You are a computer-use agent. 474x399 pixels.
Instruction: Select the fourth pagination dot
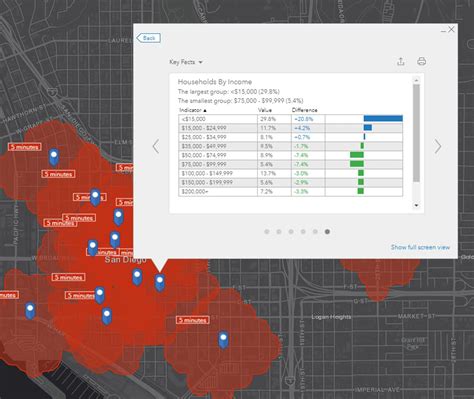coord(303,232)
